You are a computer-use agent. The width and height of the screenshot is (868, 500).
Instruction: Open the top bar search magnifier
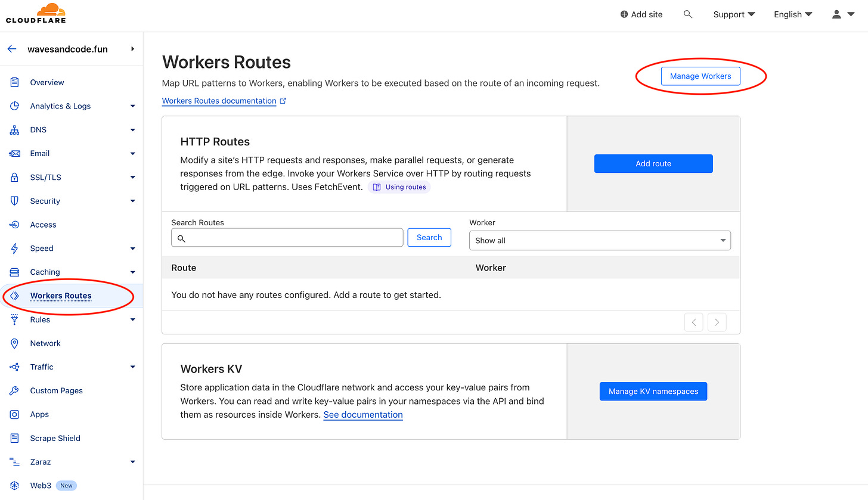688,14
